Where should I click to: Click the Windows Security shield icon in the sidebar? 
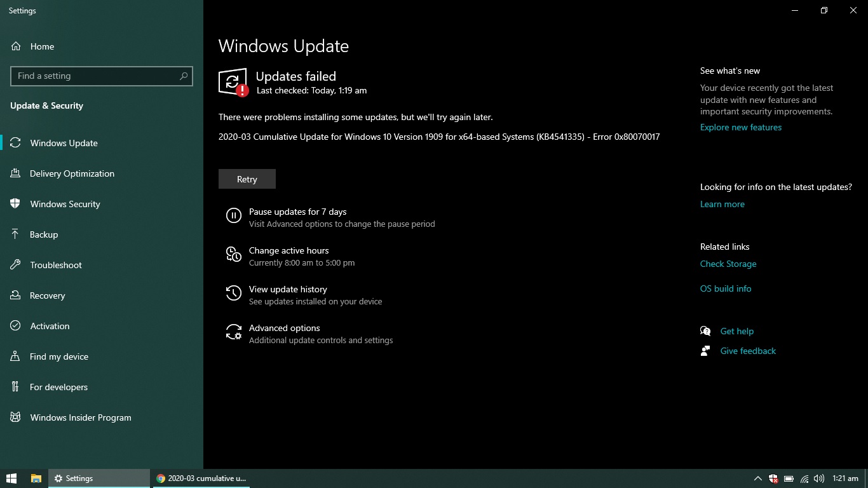coord(15,204)
